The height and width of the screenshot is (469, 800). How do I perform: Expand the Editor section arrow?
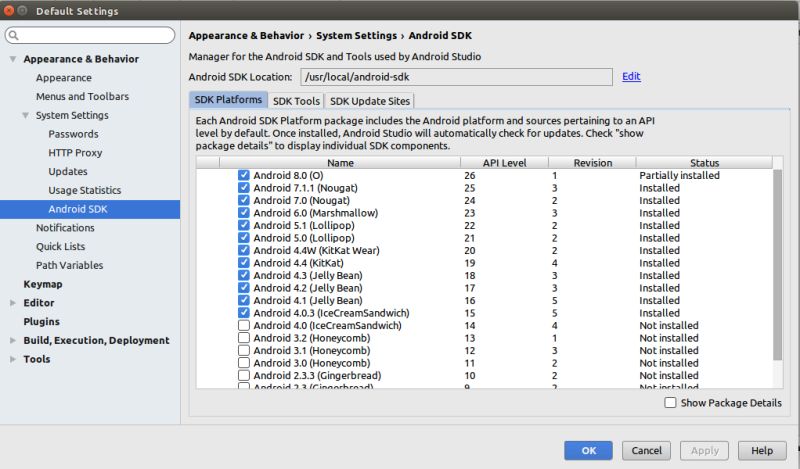tap(13, 303)
